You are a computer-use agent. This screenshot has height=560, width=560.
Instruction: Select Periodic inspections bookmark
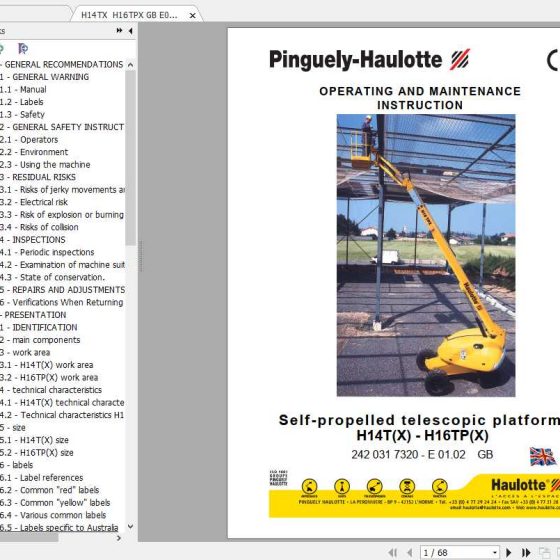(x=47, y=252)
